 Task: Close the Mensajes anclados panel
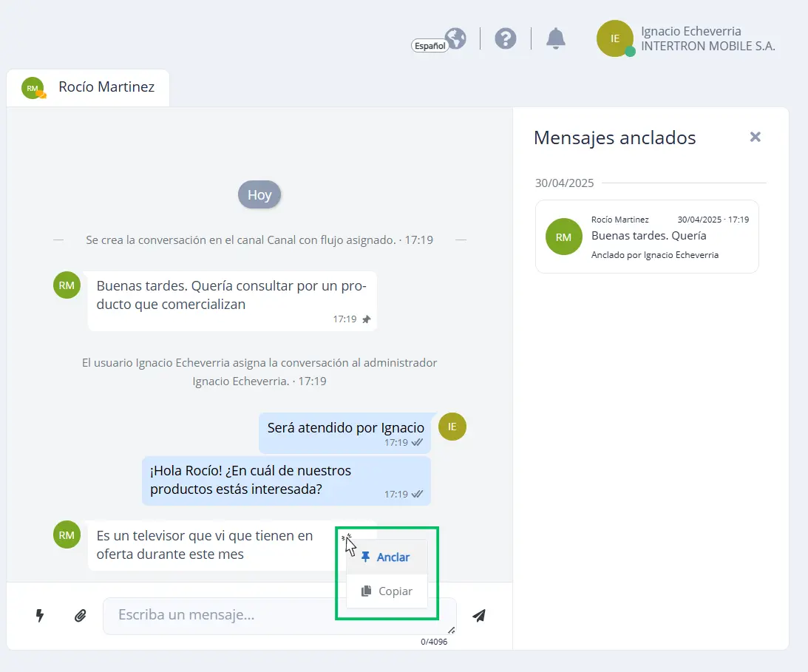point(756,137)
